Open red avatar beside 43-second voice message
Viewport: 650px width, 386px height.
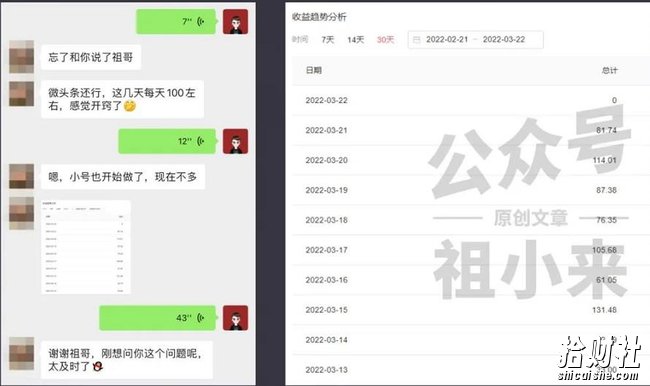click(x=235, y=318)
